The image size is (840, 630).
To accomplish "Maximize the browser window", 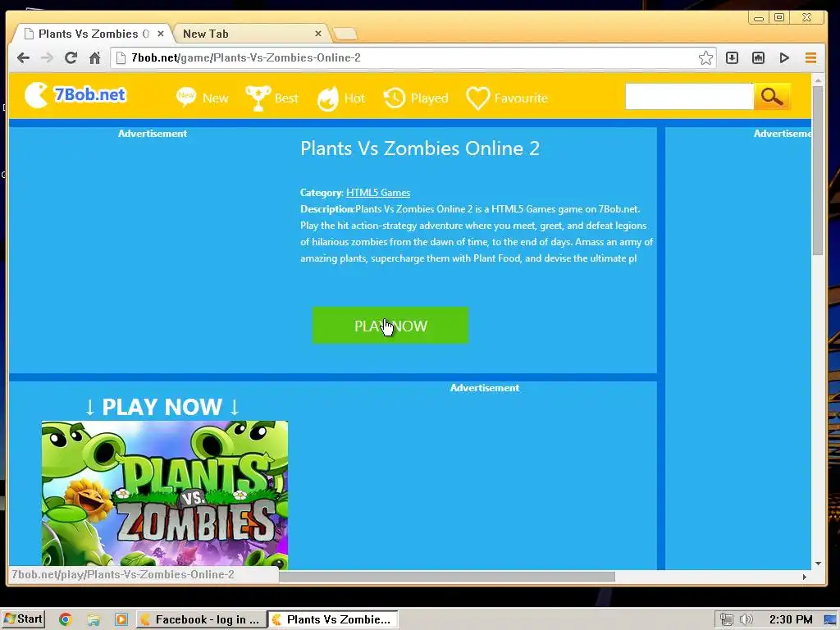I will click(x=779, y=18).
